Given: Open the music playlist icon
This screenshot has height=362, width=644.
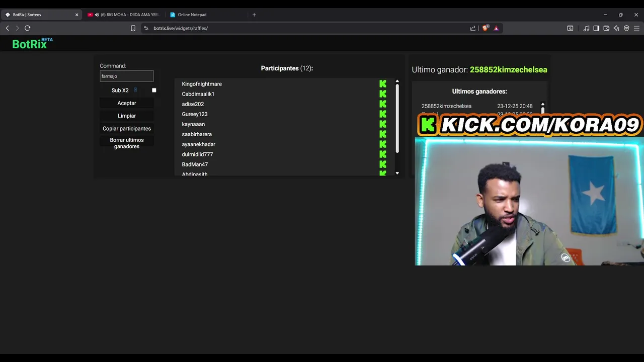Looking at the screenshot, I should point(586,28).
